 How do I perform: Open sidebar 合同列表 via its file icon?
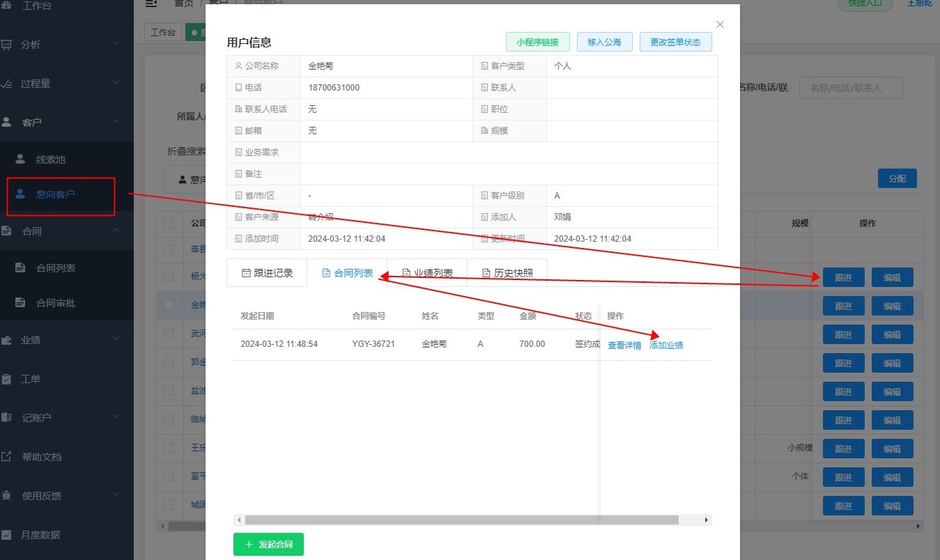pyautogui.click(x=20, y=268)
